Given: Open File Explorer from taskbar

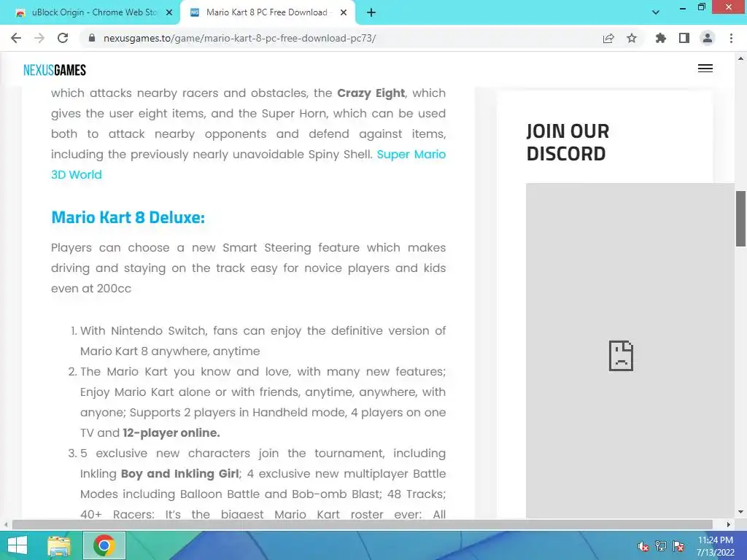Looking at the screenshot, I should pos(59,545).
